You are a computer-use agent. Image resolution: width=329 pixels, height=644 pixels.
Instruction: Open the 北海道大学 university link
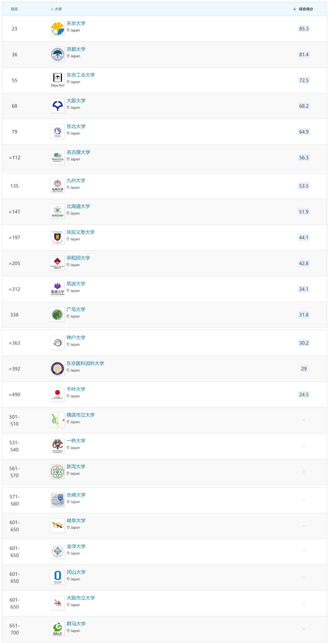pos(78,206)
